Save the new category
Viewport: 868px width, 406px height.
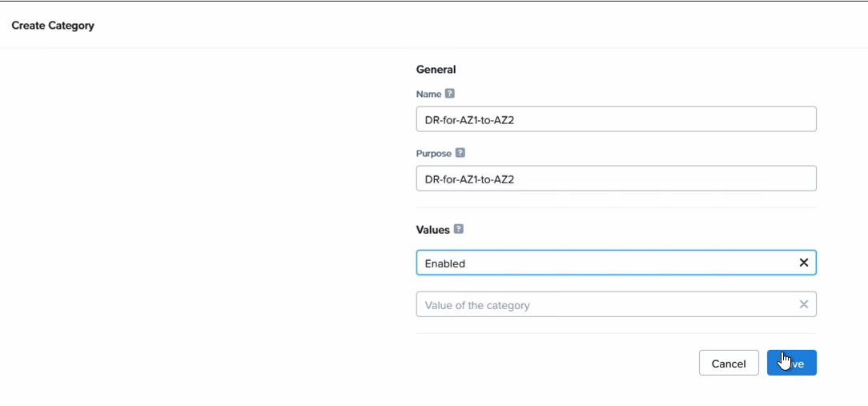(792, 363)
